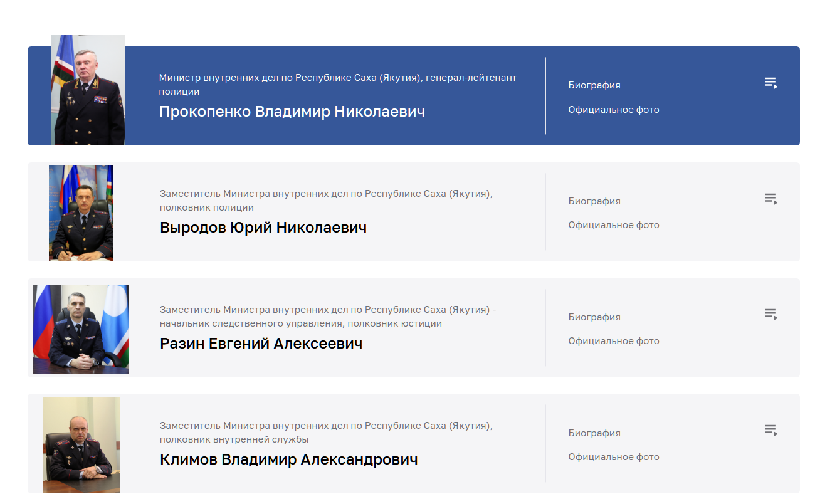Click photo thumbnail of Разин
Screen dimensions: 815x504
click(x=81, y=329)
